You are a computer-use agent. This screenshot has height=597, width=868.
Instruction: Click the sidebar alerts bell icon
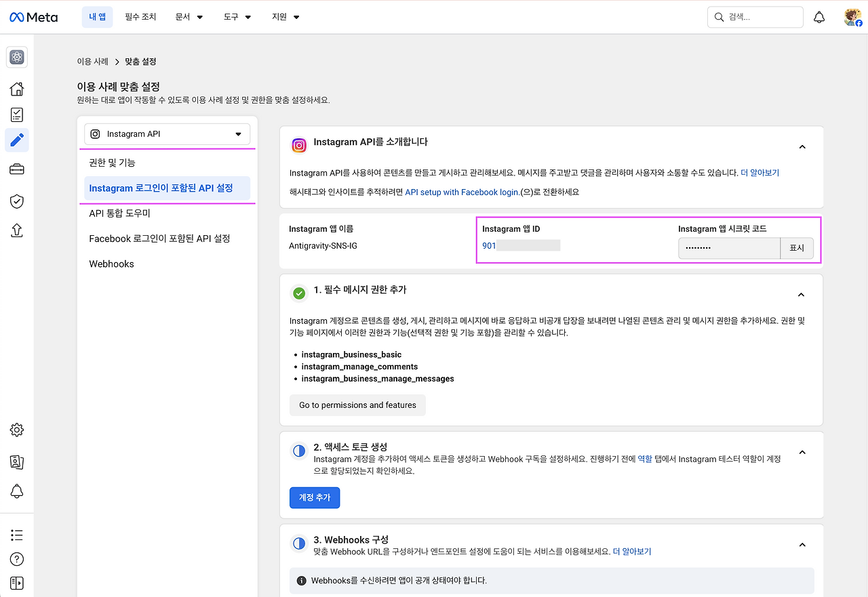[17, 492]
